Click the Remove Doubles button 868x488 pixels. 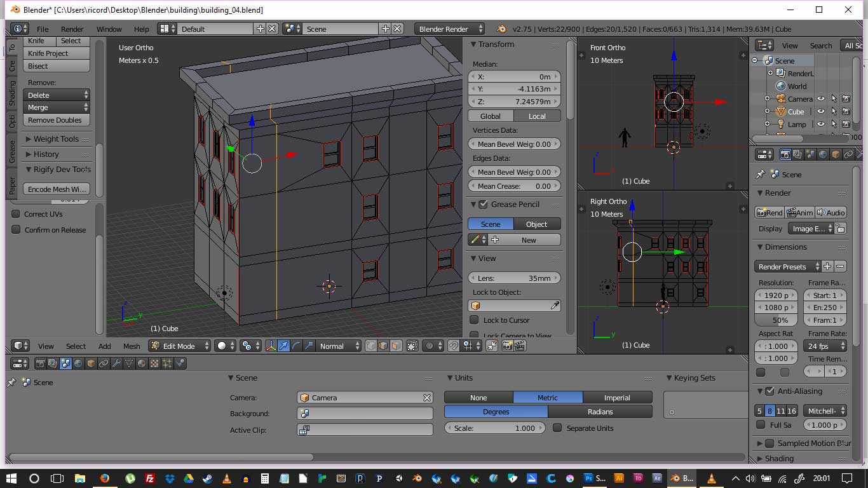point(55,120)
